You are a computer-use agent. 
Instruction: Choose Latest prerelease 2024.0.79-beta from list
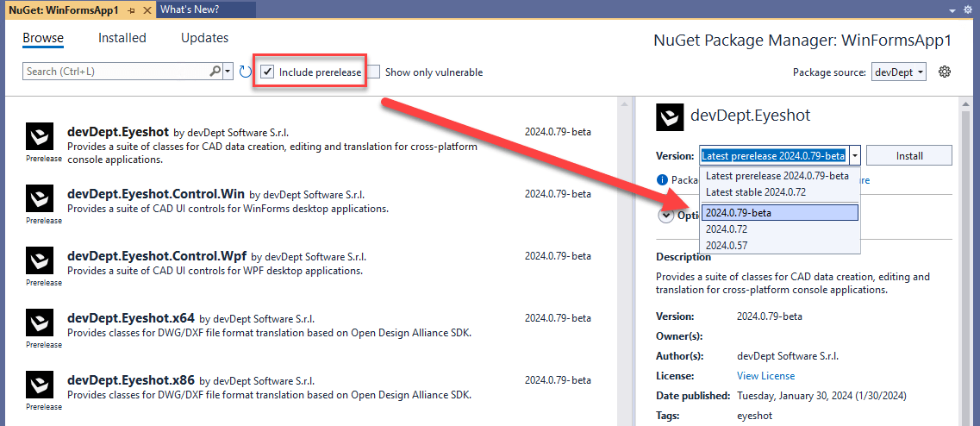point(777,176)
